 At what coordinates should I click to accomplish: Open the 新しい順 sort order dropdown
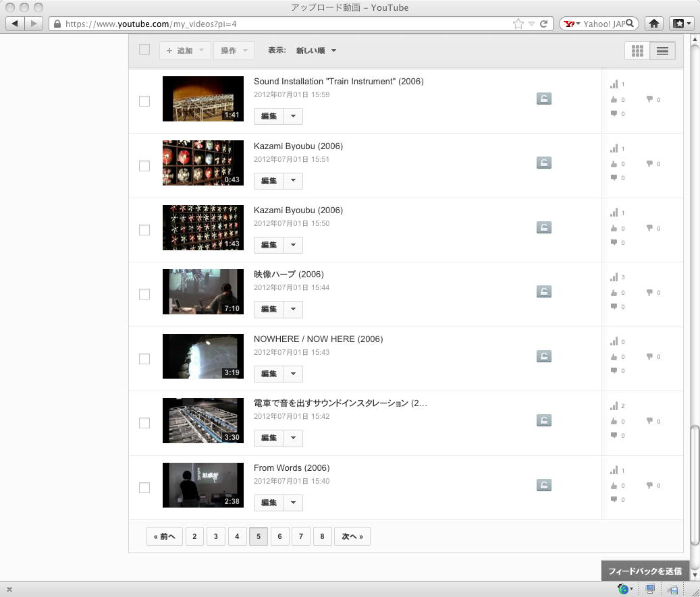coord(316,51)
